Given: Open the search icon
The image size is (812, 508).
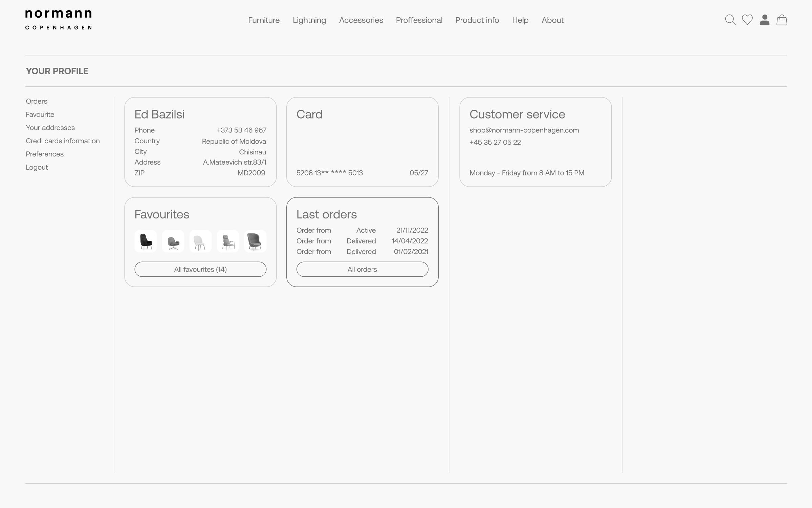Looking at the screenshot, I should (x=730, y=20).
